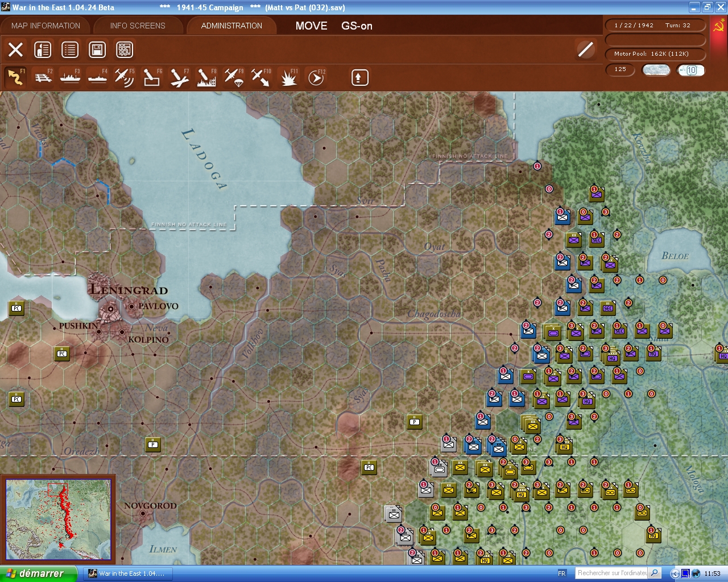Screen dimensions: 728x582
Task: Open the commander report icon
Action: click(43, 49)
